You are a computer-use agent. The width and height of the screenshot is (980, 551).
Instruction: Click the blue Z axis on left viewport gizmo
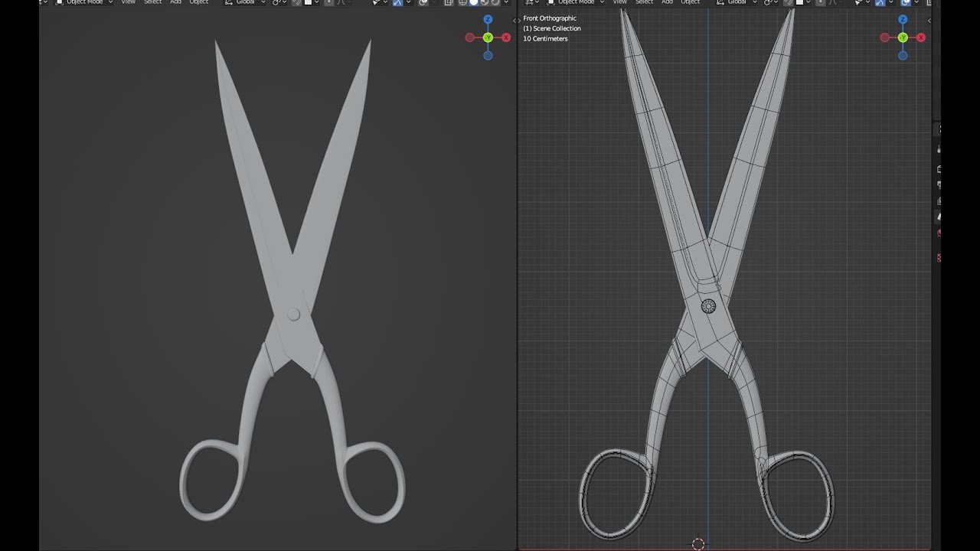[x=488, y=20]
